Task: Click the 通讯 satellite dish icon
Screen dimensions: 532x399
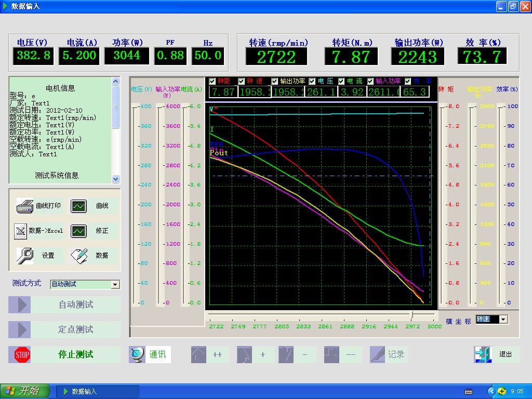Action: tap(137, 354)
